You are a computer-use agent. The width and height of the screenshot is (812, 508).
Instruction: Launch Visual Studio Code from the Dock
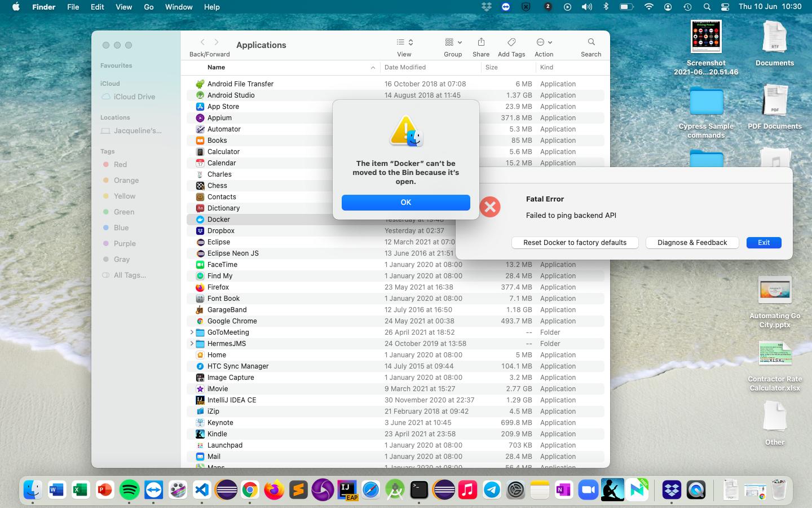click(202, 490)
